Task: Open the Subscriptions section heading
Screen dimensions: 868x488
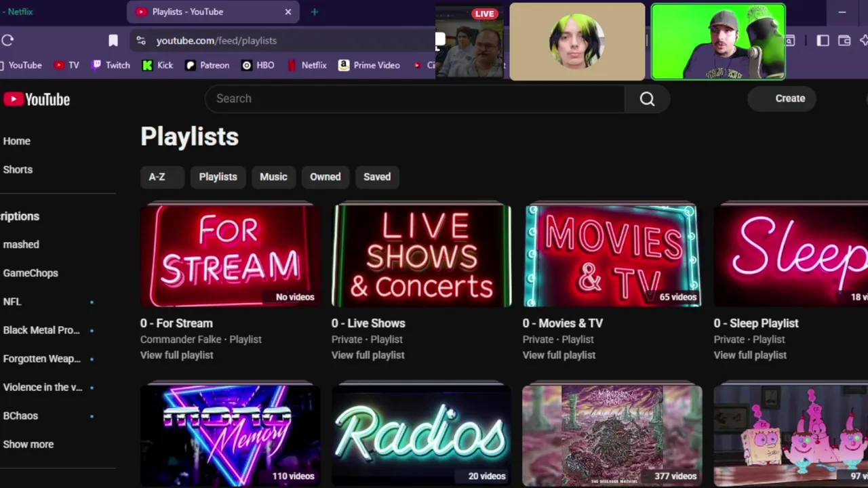Action: coord(20,216)
